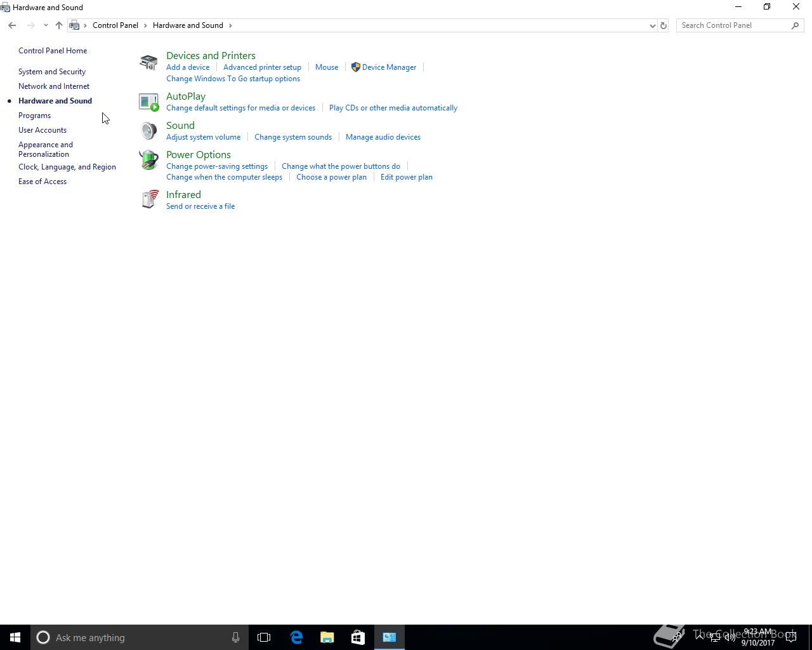Open File Explorer from taskbar
The image size is (812, 650).
coord(327,637)
